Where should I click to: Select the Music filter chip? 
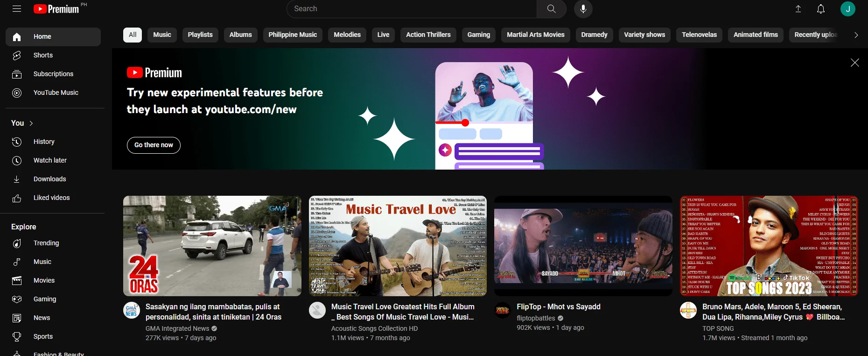pyautogui.click(x=162, y=35)
